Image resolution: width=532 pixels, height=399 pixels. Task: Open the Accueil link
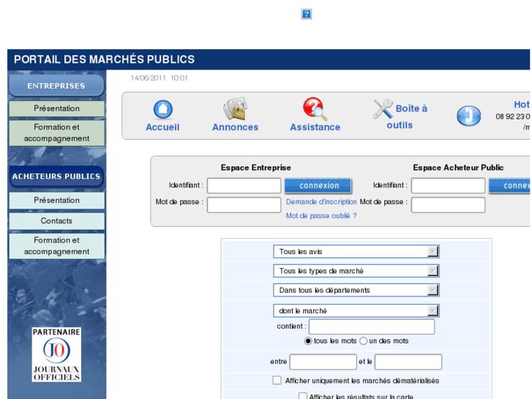pos(162,127)
